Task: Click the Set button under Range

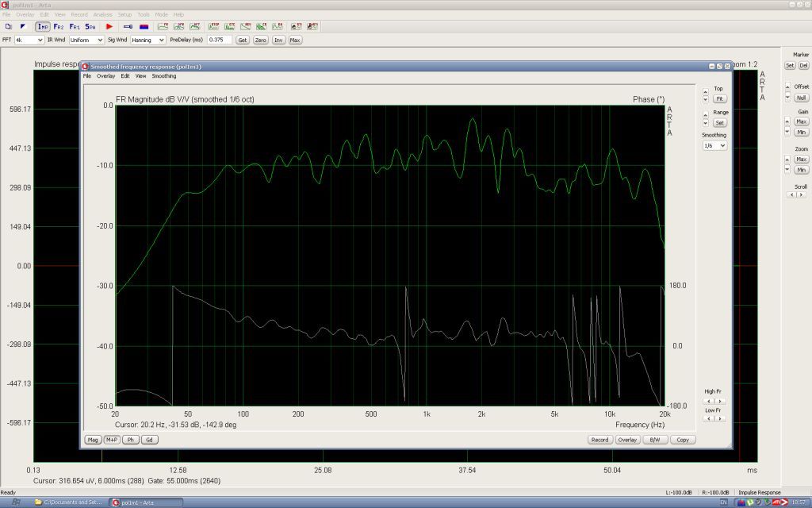Action: click(x=719, y=123)
